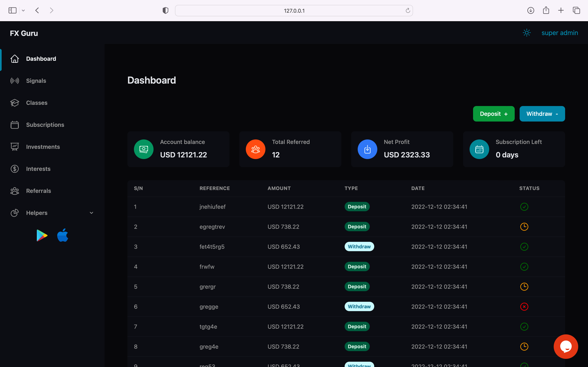The width and height of the screenshot is (588, 367).
Task: Click the Account balance cash icon
Action: tap(144, 149)
